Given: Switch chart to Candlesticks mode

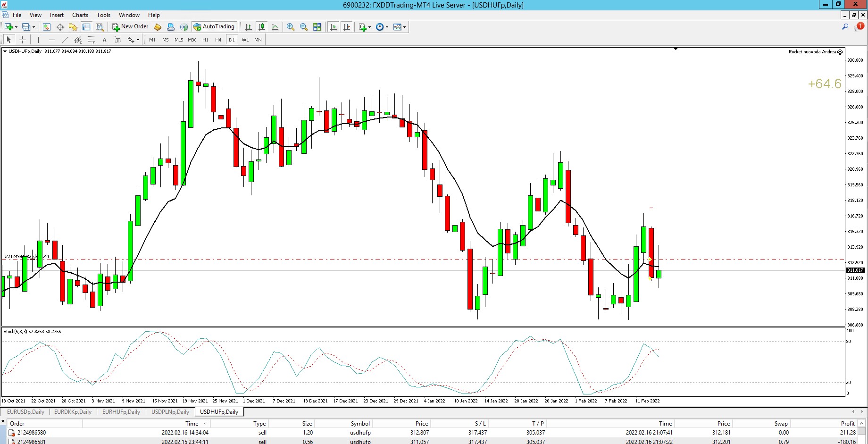Looking at the screenshot, I should pos(262,27).
